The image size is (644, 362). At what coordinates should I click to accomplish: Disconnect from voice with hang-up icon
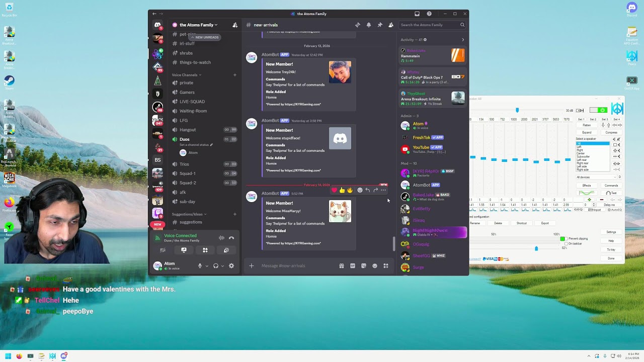click(x=231, y=238)
